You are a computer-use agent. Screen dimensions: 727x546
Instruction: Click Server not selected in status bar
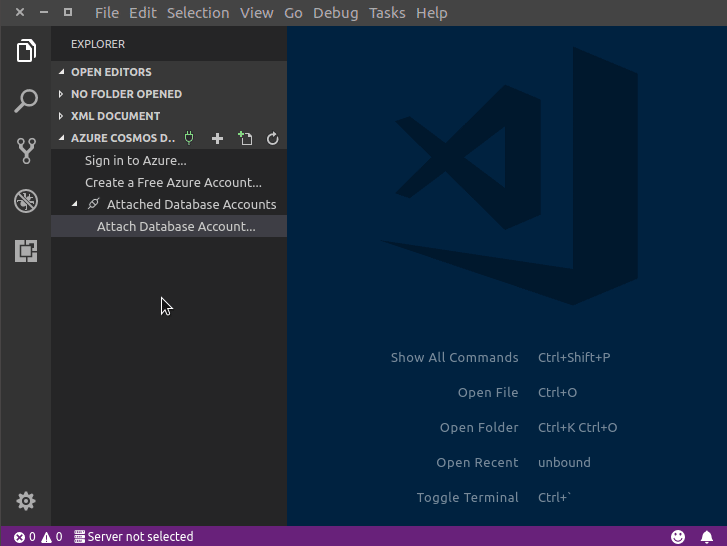134,537
